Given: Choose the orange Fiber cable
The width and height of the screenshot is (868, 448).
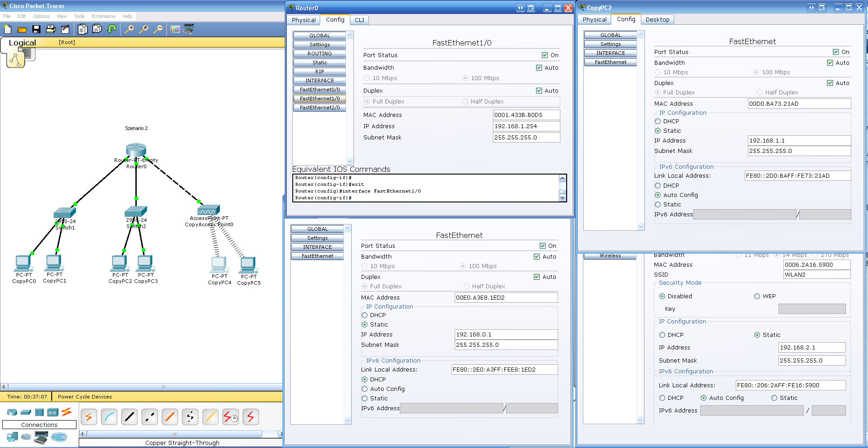Looking at the screenshot, I should coord(170,417).
